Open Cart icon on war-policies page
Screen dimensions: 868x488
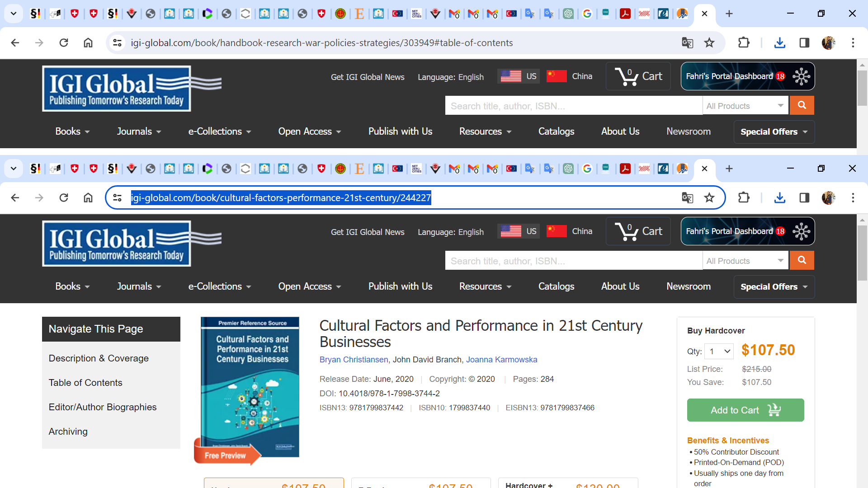[638, 76]
